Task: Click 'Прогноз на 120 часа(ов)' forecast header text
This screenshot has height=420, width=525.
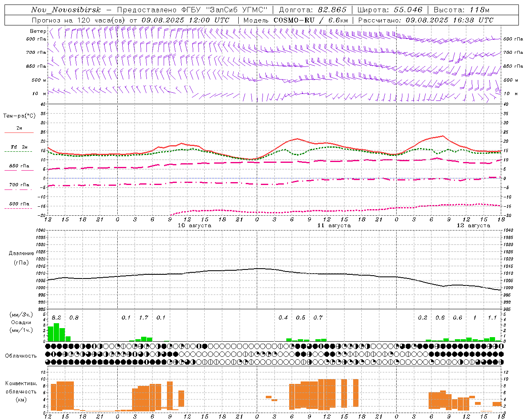Action: [79, 20]
